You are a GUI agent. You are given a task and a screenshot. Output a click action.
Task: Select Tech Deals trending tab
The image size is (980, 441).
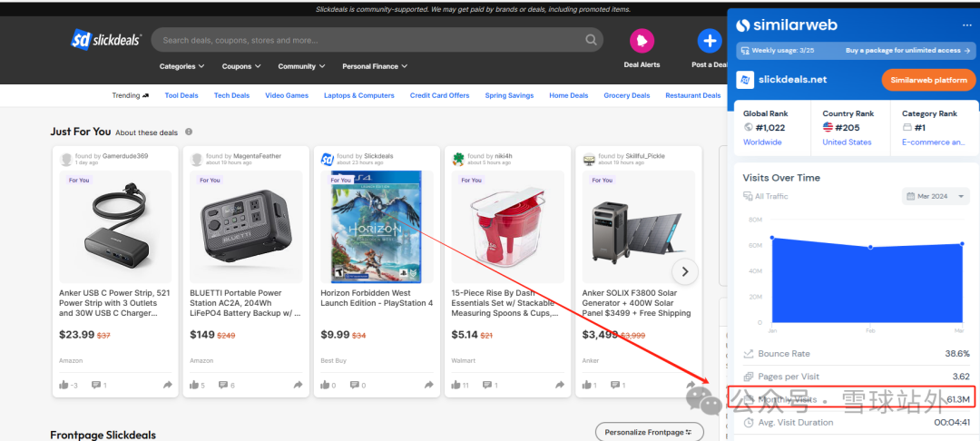(x=231, y=95)
